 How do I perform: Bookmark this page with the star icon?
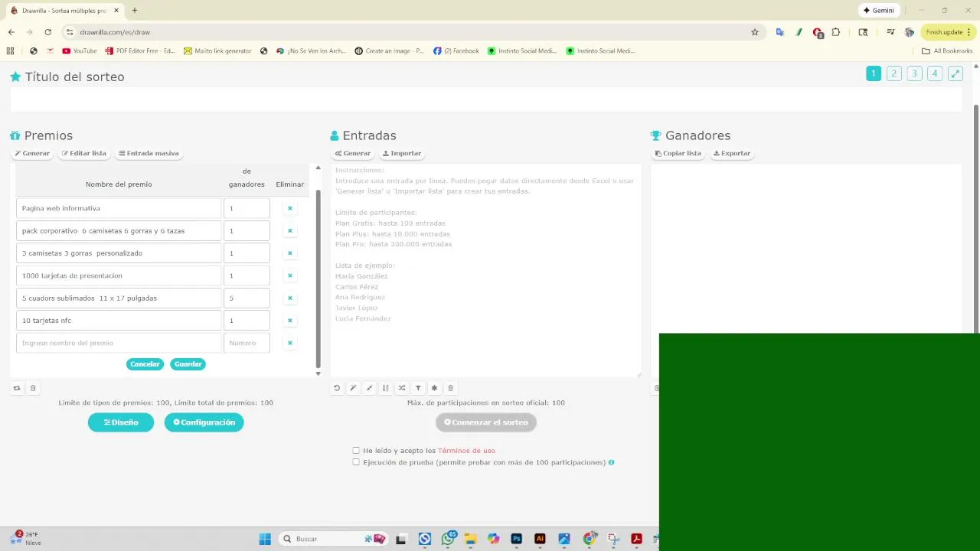coord(754,32)
